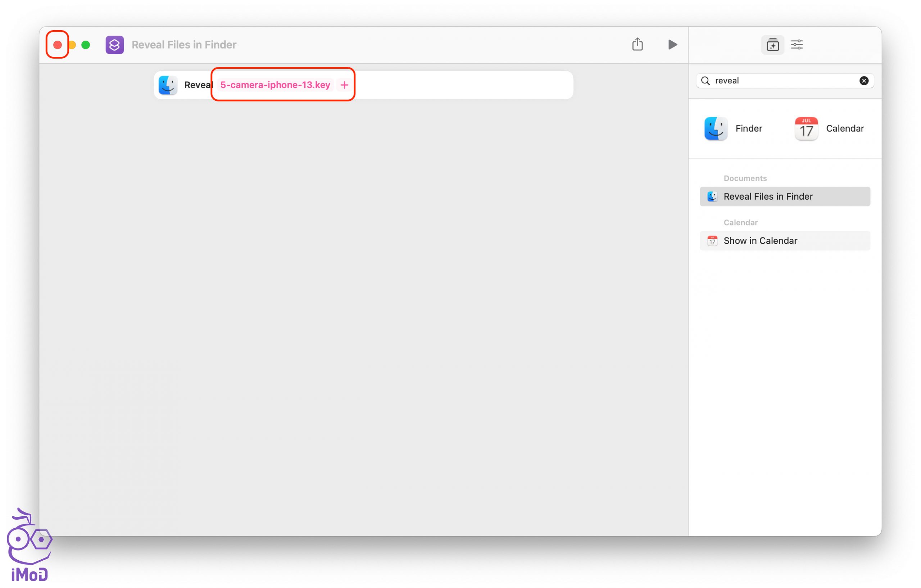Viewport: 921px width, 588px height.
Task: Open the Action Library panel icon
Action: point(772,45)
